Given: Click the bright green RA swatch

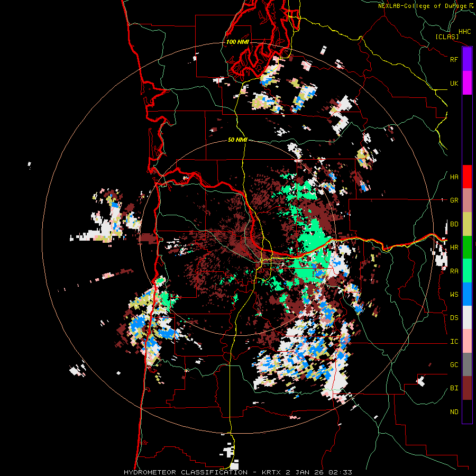Looking at the screenshot, I should click(467, 271).
